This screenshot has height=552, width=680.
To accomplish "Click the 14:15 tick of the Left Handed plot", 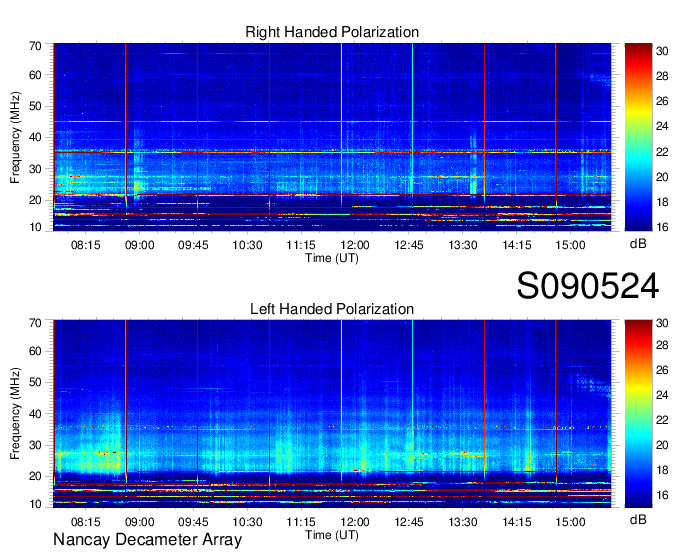I will [517, 522].
